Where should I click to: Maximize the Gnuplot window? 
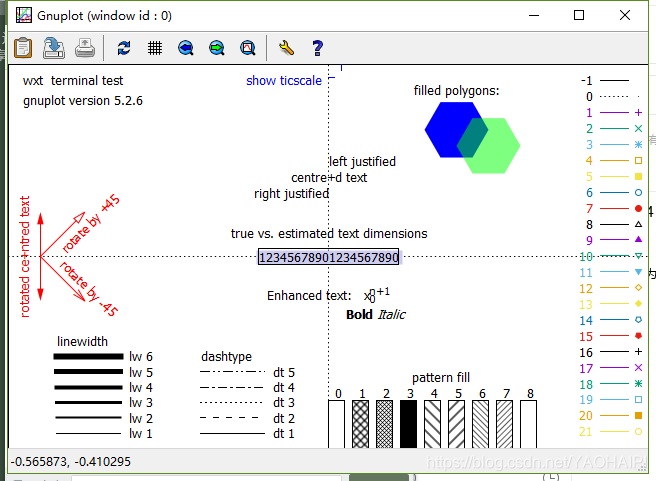(x=579, y=15)
